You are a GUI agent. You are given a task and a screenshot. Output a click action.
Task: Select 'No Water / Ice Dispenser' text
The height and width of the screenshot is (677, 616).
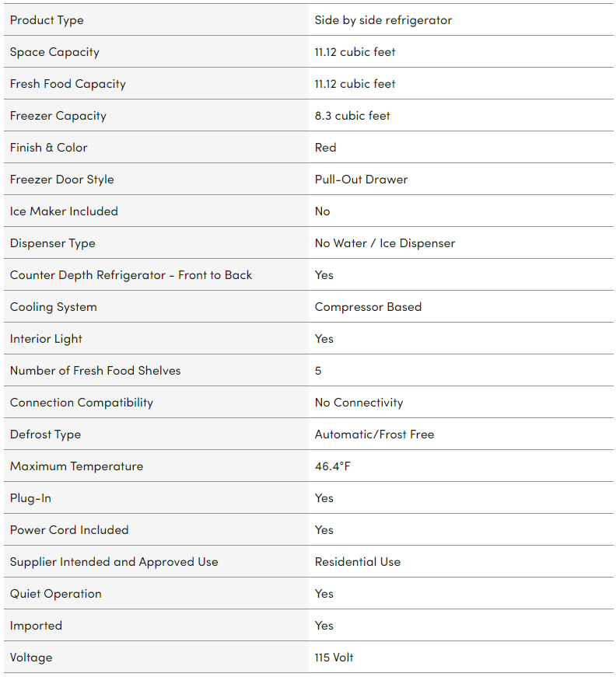[x=384, y=243]
